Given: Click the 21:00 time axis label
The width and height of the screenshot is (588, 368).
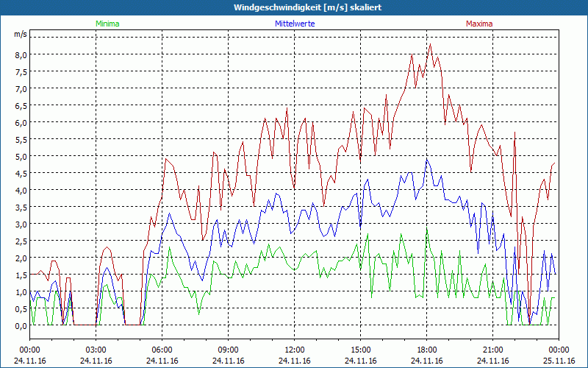Looking at the screenshot, I should tap(492, 350).
